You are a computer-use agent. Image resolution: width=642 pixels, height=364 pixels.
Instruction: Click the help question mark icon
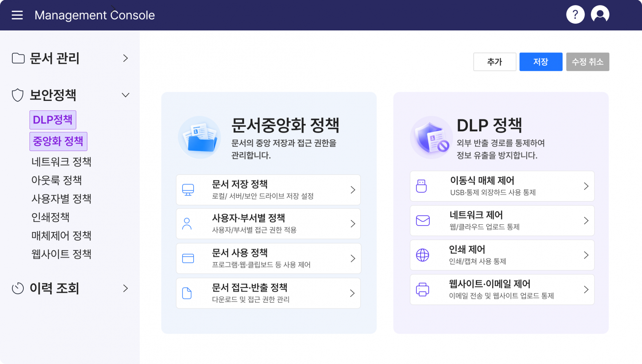click(x=575, y=15)
